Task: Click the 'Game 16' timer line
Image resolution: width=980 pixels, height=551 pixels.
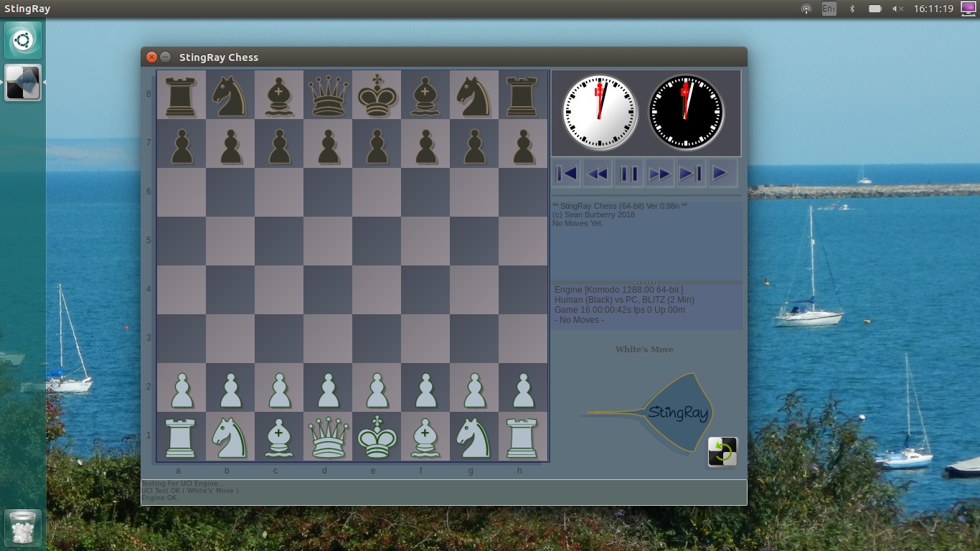Action: (620, 310)
